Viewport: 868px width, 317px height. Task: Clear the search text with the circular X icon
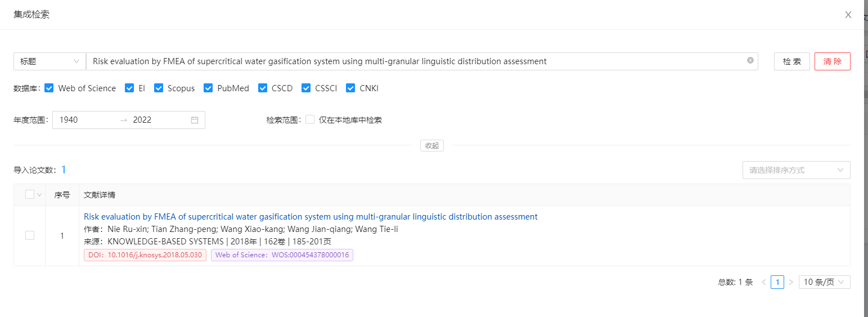[x=750, y=61]
